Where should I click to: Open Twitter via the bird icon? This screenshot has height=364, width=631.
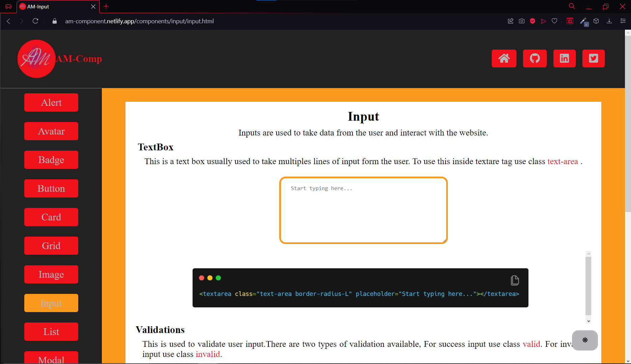click(594, 58)
